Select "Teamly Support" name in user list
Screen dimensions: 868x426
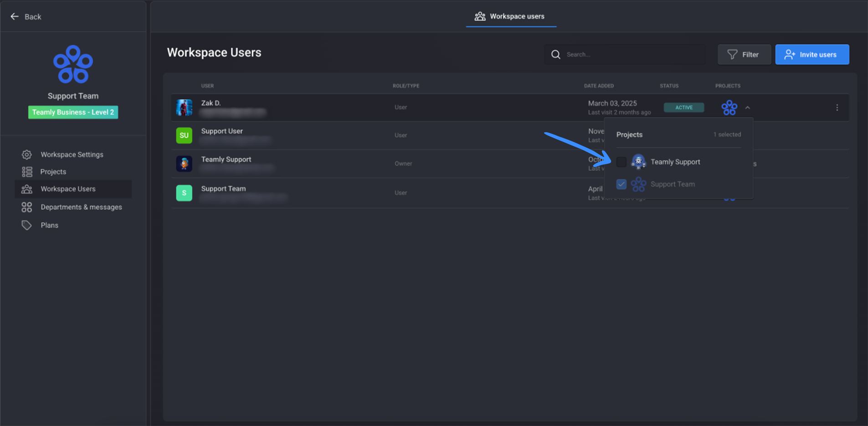pyautogui.click(x=226, y=159)
